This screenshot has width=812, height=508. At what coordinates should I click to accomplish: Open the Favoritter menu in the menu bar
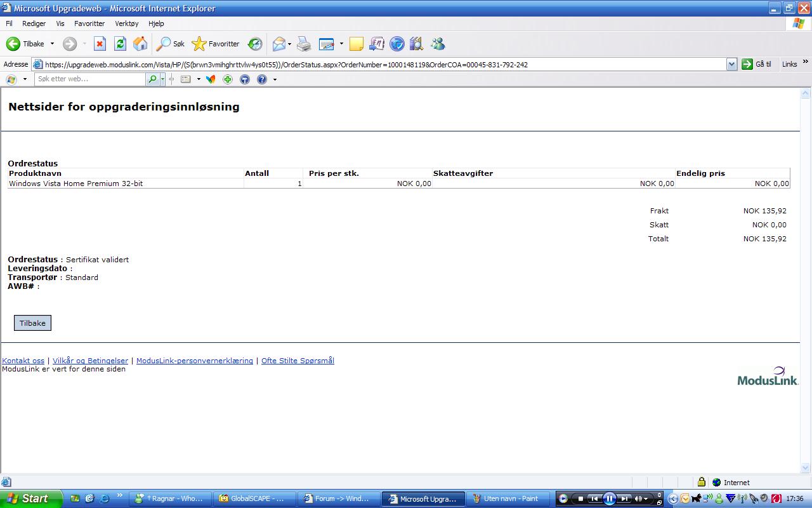coord(89,23)
